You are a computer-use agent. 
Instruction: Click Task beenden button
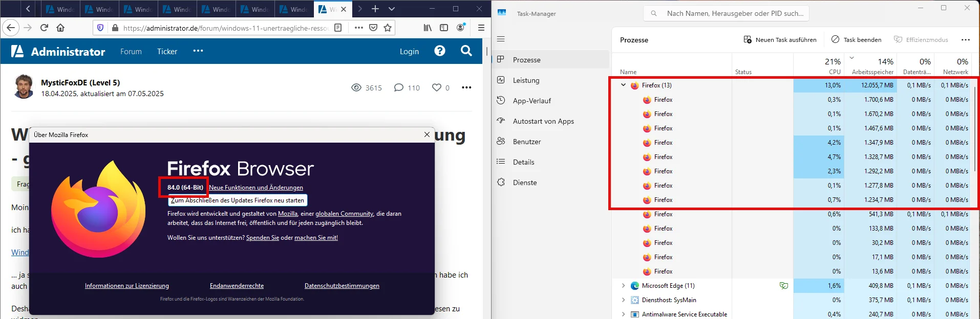[x=857, y=39]
